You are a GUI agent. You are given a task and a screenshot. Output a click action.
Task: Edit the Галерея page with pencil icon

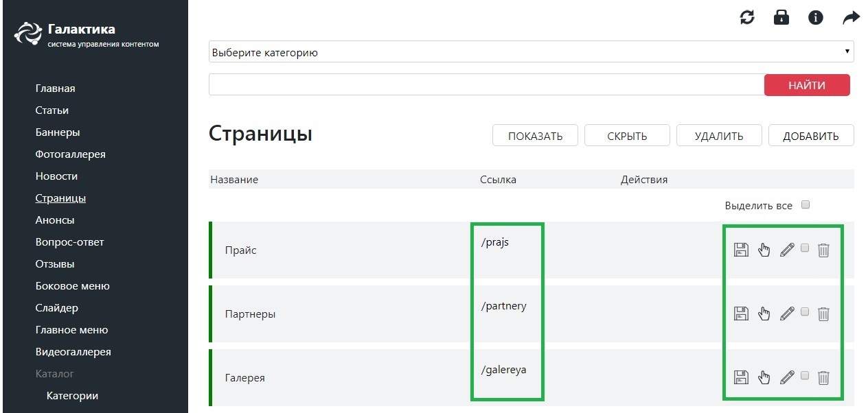coord(787,377)
